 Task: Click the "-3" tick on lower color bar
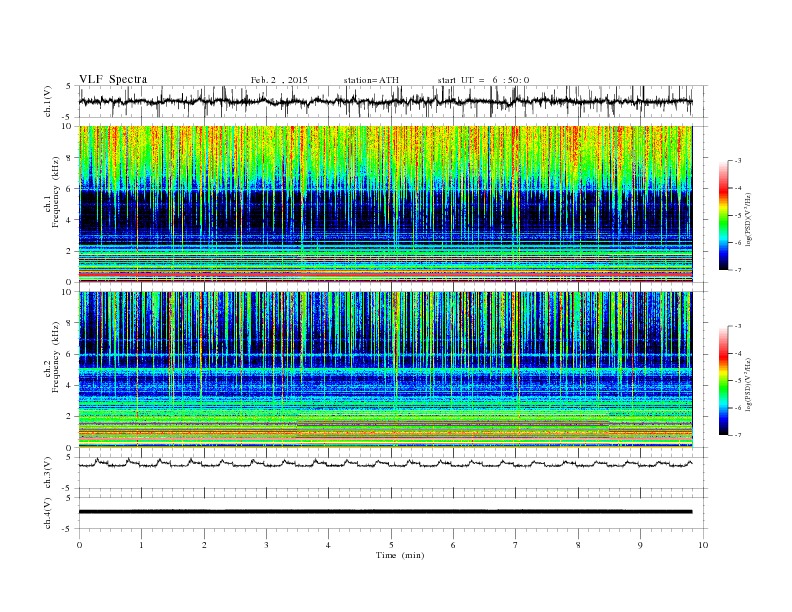(x=737, y=326)
